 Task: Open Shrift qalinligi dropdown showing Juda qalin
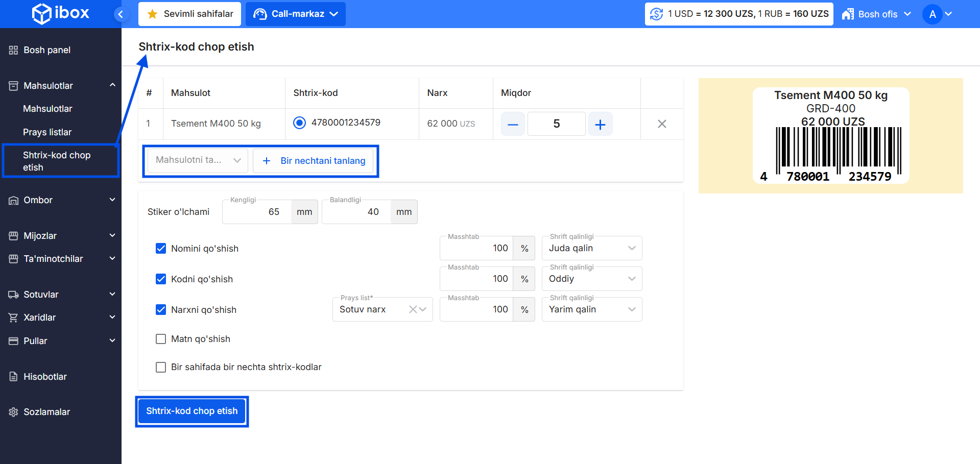coord(591,248)
